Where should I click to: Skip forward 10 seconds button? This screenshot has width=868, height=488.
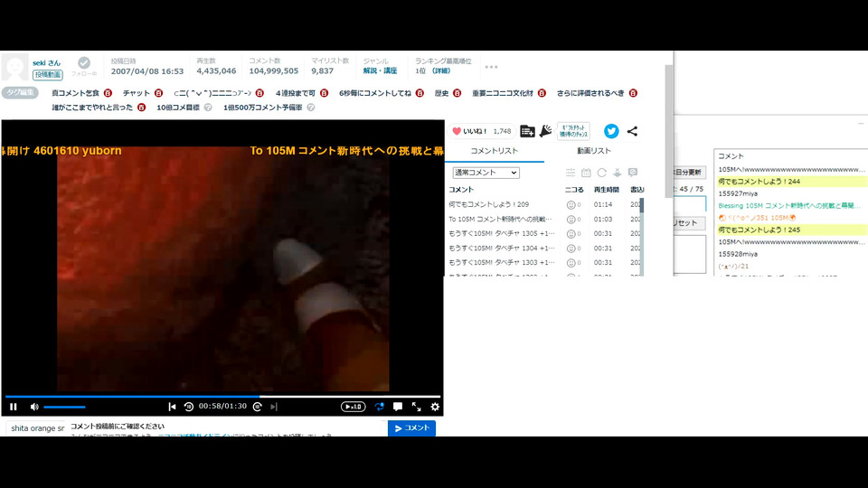coord(258,407)
